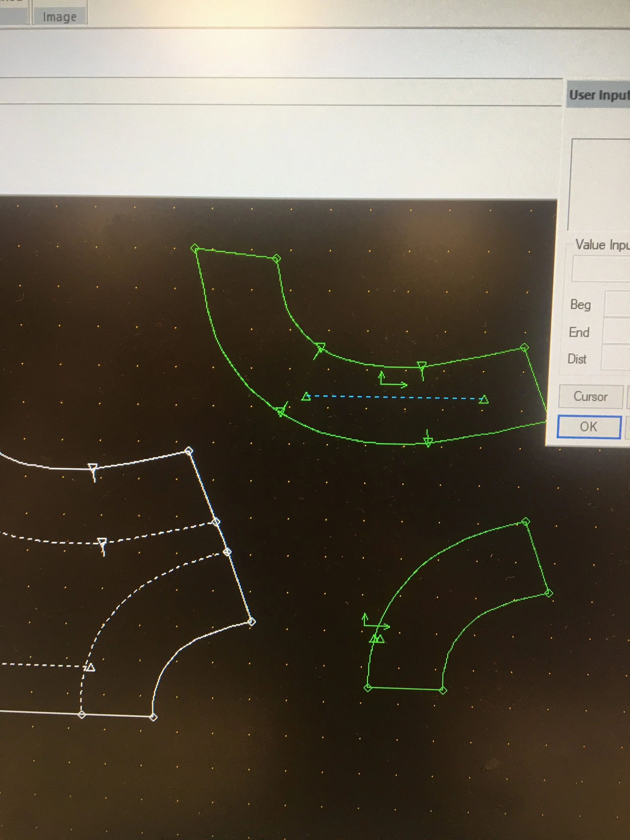This screenshot has height=840, width=630.
Task: Select bottom-right diamond point of the white piece
Action: (x=153, y=717)
